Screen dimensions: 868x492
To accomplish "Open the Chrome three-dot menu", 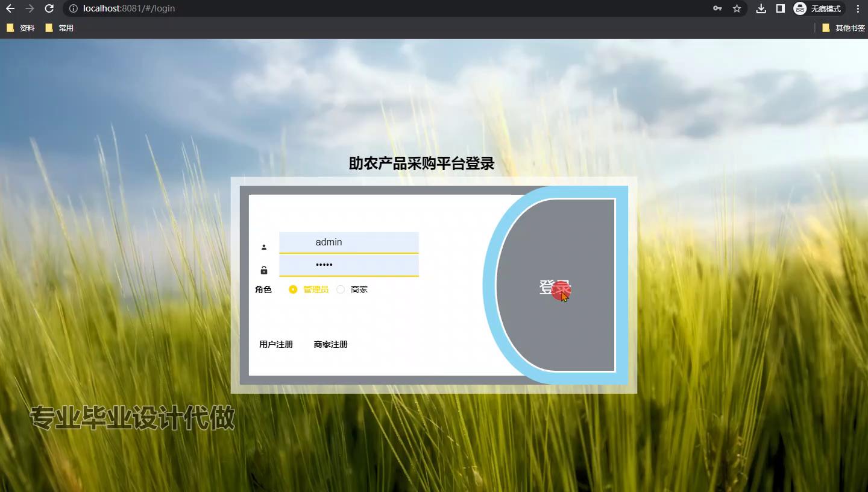I will pos(858,8).
